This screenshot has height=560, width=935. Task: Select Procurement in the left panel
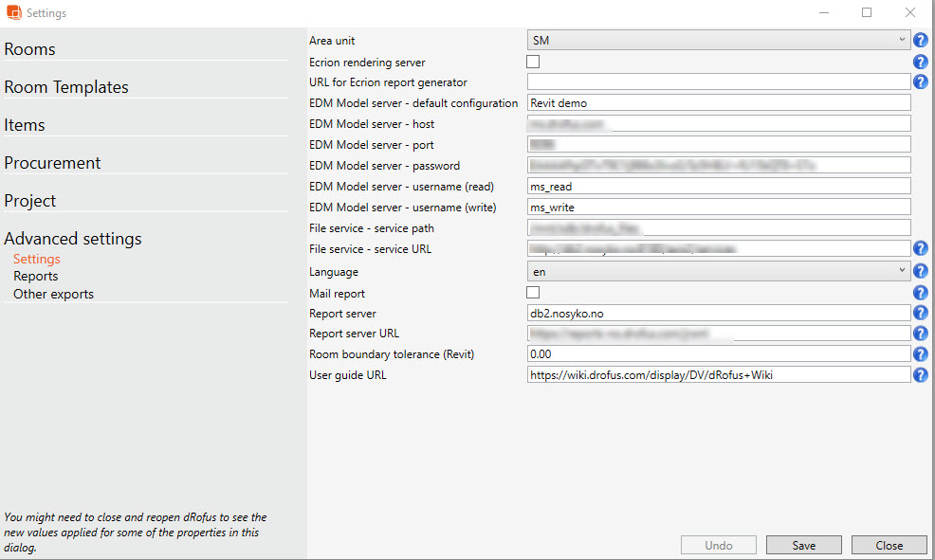[x=52, y=163]
